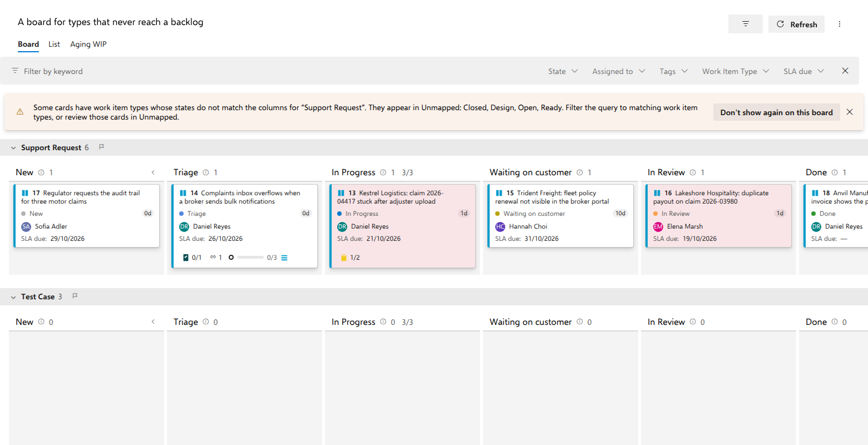Show info for Support Request In Review column

click(x=693, y=172)
